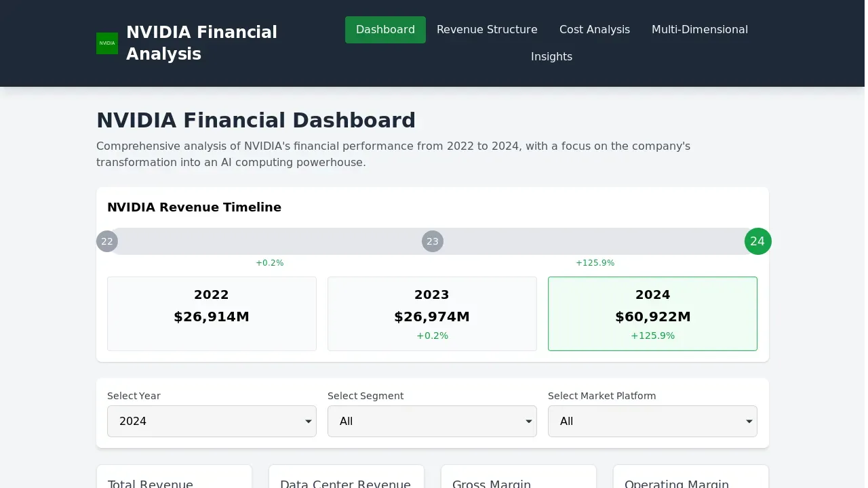
Task: Open Multi-Dimensional Insights
Action: (699, 29)
